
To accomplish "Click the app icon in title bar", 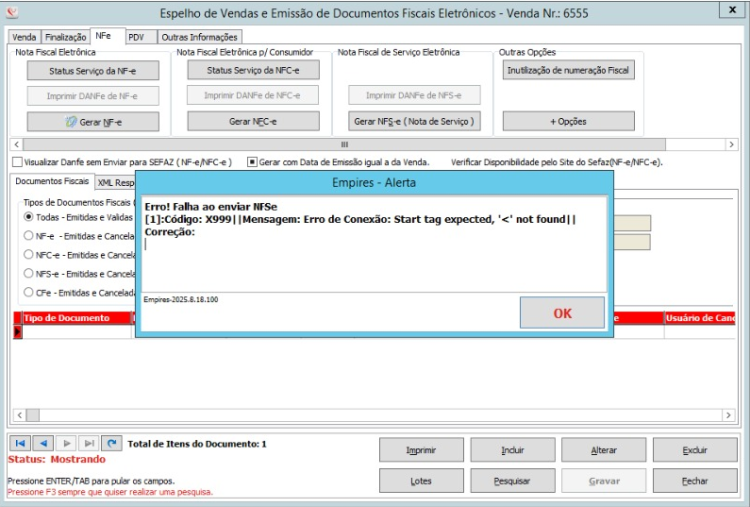I will point(12,12).
